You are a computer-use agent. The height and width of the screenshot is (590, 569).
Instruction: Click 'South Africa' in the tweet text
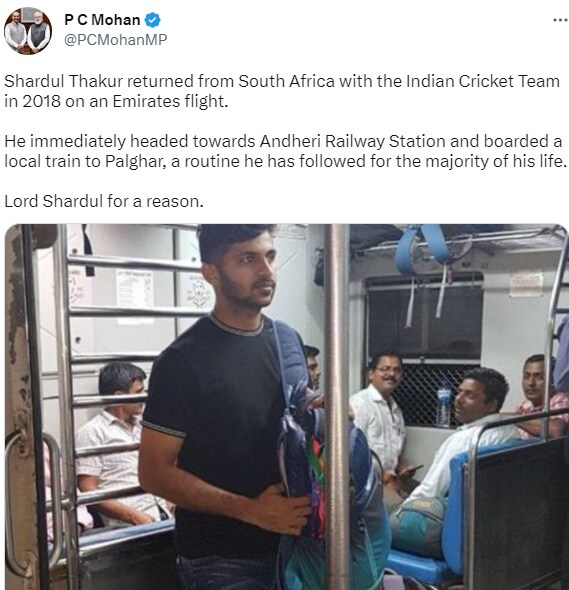point(286,81)
